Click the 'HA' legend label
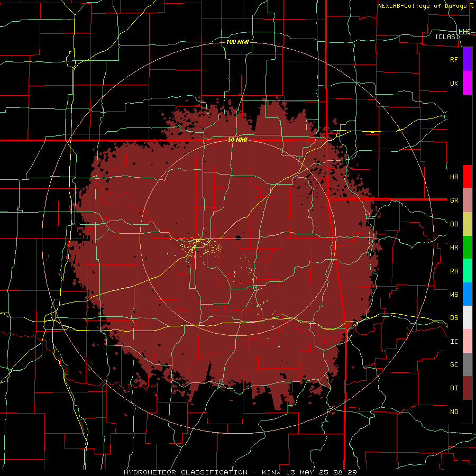 coord(454,177)
